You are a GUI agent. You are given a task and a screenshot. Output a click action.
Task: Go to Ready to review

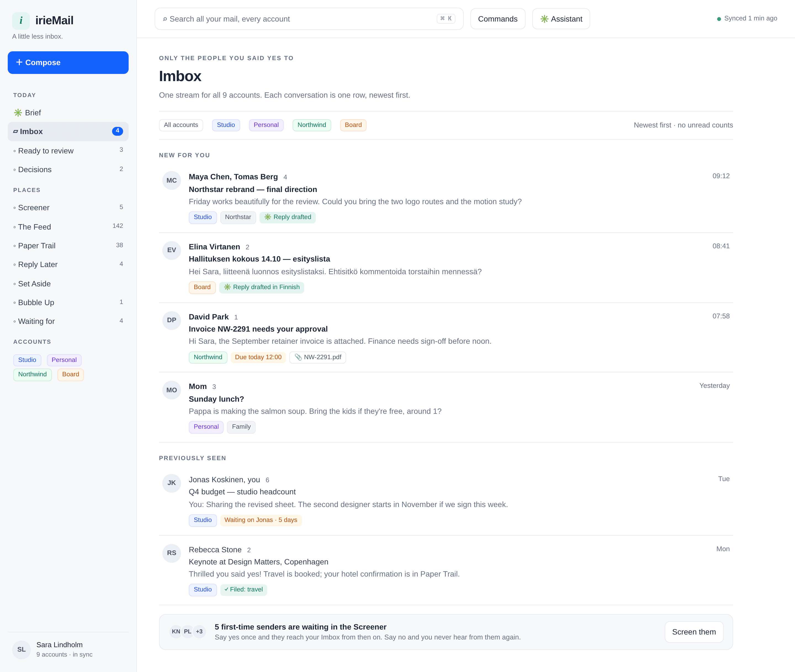(x=68, y=151)
